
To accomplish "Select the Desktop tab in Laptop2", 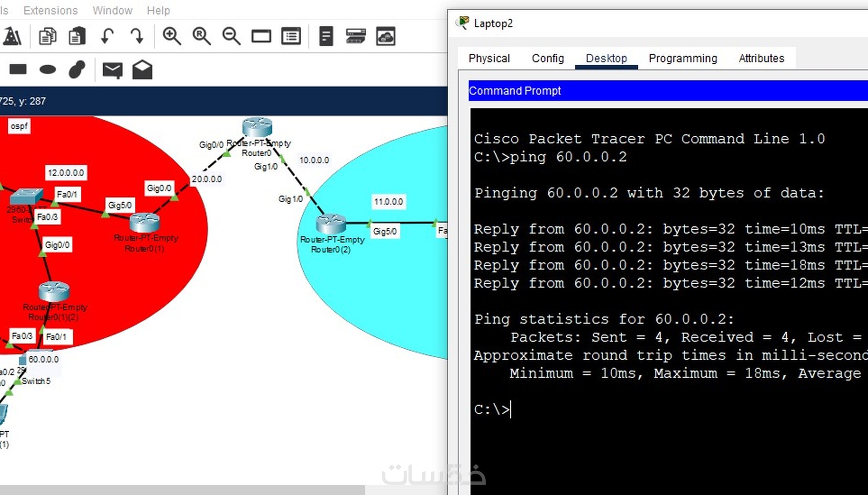I will click(606, 58).
